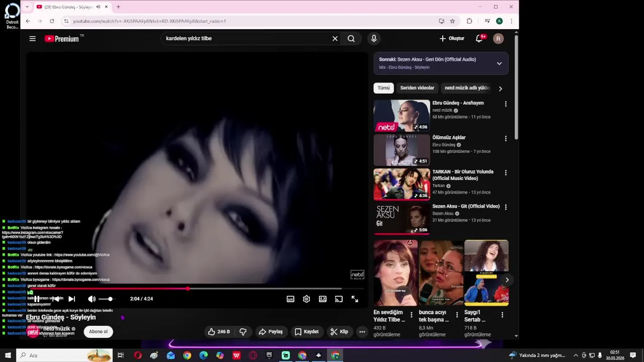Expand the Sonraki mix queue panel
The image size is (644, 362).
[499, 63]
